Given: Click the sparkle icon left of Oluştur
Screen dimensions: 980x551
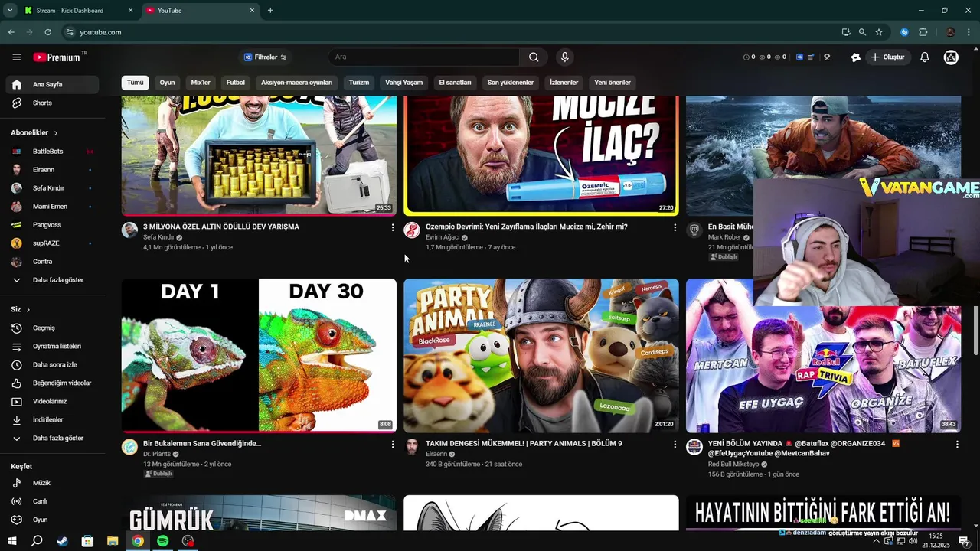Looking at the screenshot, I should [856, 57].
